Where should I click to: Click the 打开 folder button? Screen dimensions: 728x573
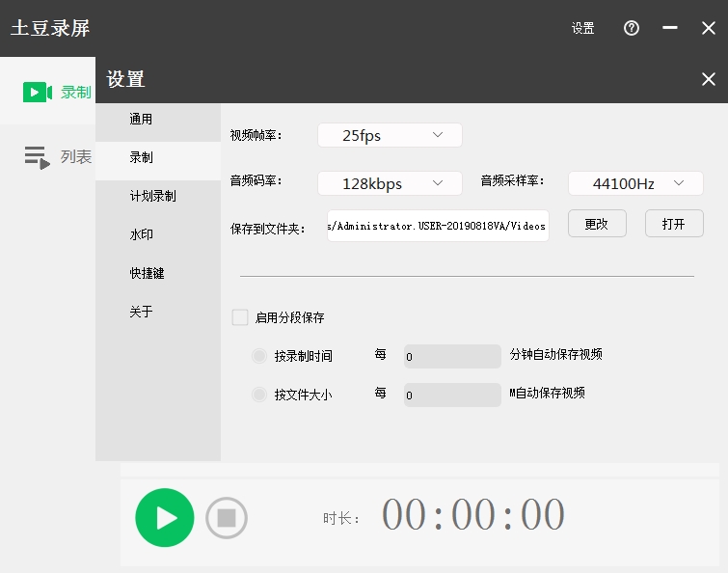pos(674,224)
